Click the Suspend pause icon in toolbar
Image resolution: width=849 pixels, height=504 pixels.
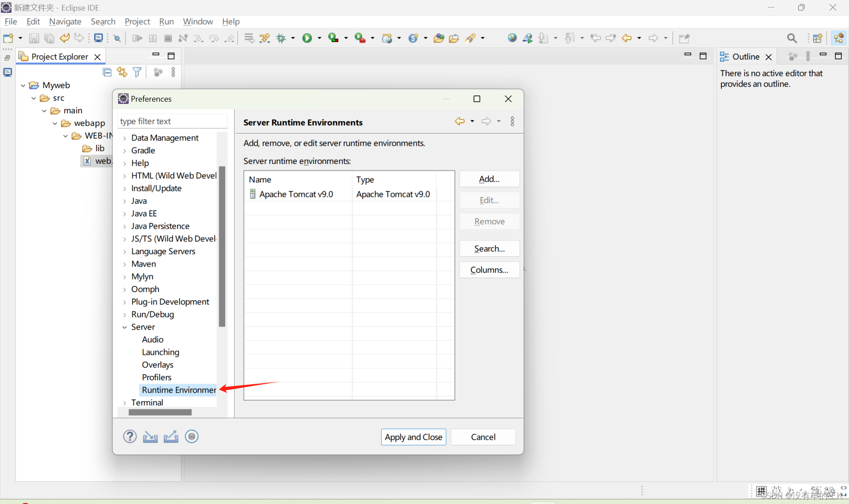coord(153,38)
